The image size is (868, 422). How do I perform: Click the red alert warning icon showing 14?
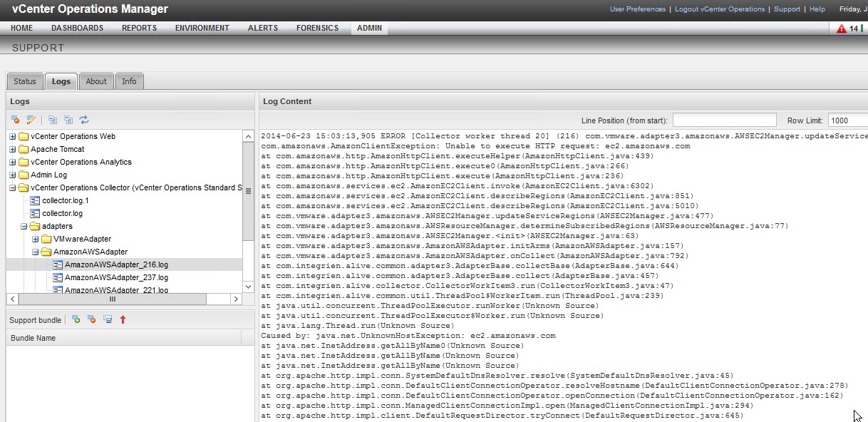click(842, 29)
